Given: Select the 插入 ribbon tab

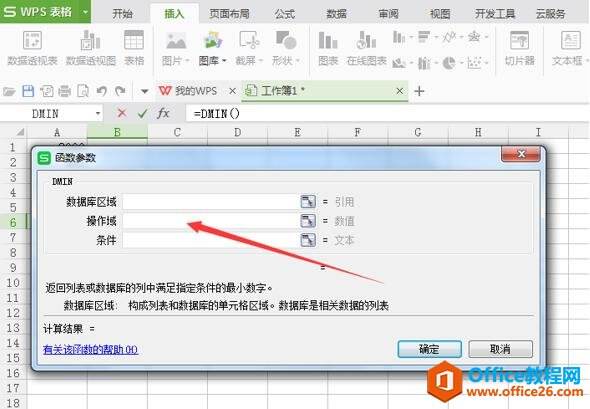Looking at the screenshot, I should (x=174, y=14).
